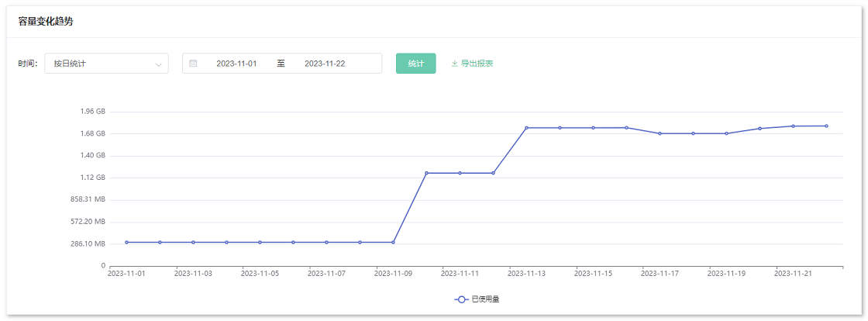Click the 1.40 GB y-axis label
Image resolution: width=868 pixels, height=321 pixels.
coord(93,156)
